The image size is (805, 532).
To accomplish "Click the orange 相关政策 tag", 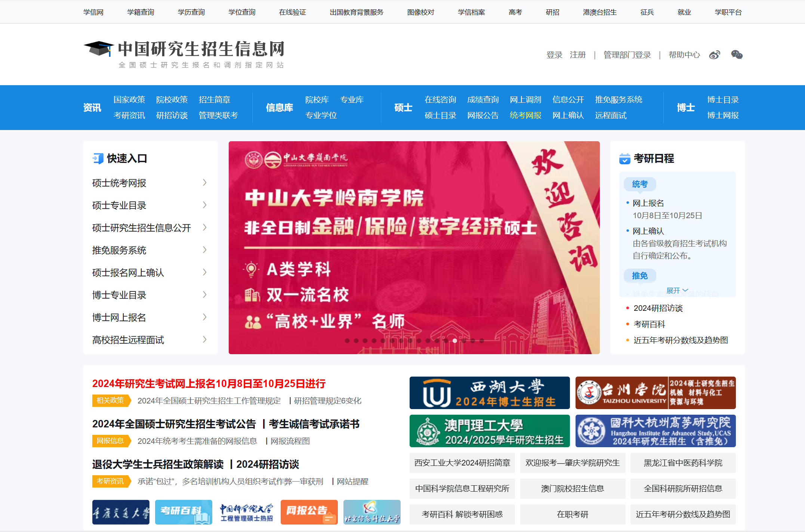I will click(111, 400).
